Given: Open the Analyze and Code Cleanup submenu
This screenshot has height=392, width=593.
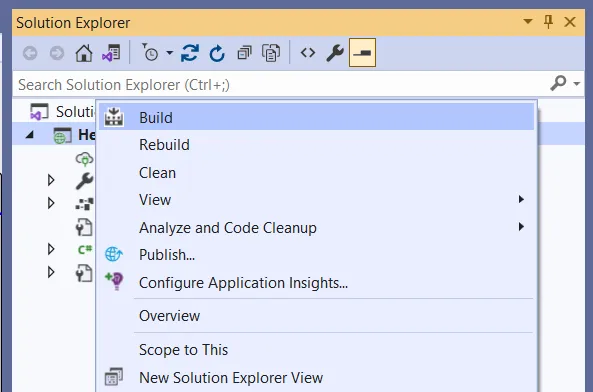Looking at the screenshot, I should [317, 228].
